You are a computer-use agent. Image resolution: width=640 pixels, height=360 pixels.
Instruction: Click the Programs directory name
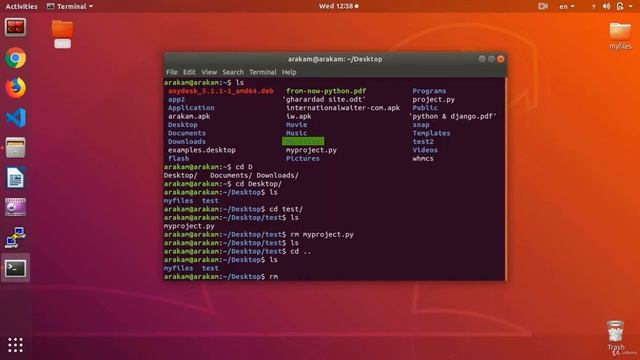point(429,91)
